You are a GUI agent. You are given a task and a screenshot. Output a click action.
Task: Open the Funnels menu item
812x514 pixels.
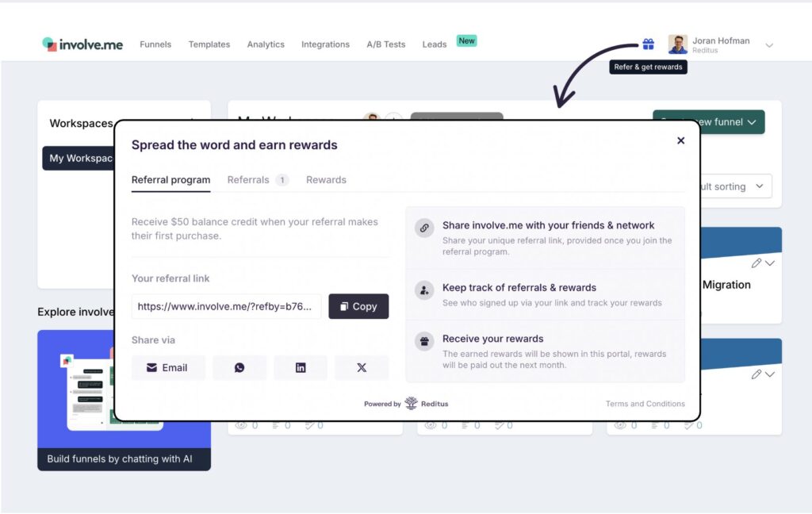155,44
